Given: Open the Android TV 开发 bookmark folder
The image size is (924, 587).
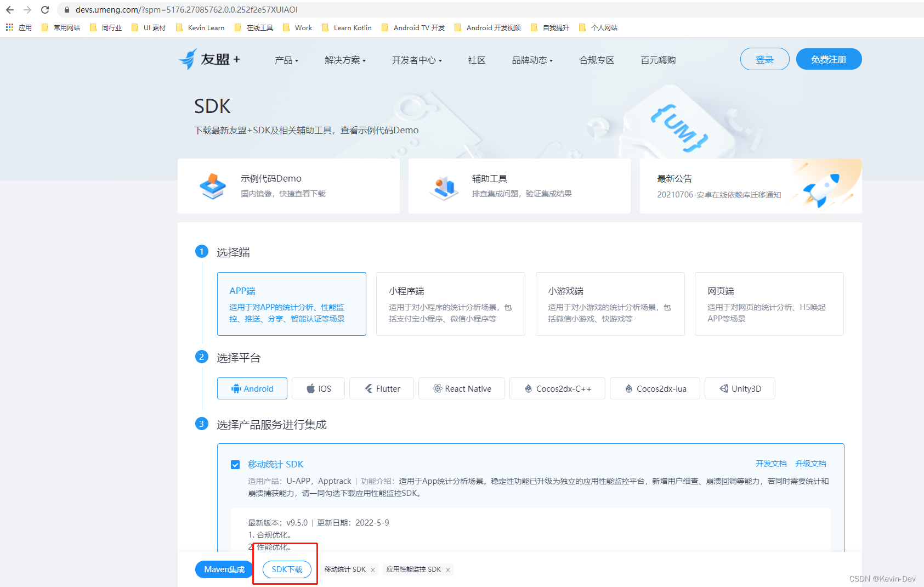Looking at the screenshot, I should tap(413, 27).
